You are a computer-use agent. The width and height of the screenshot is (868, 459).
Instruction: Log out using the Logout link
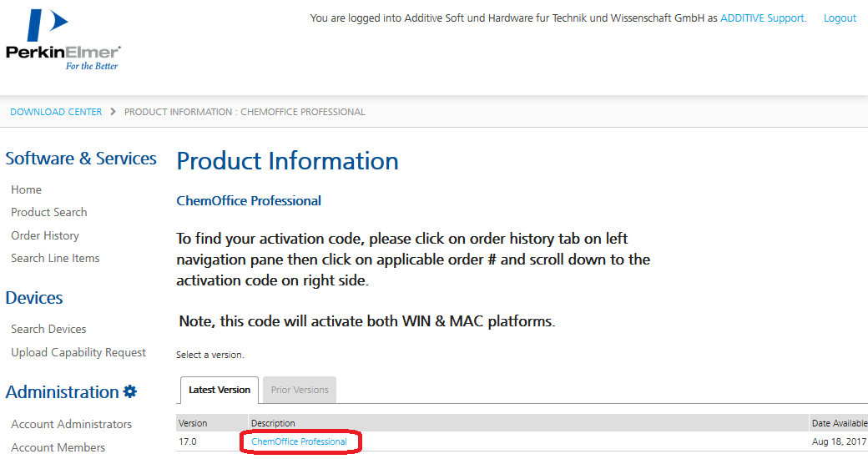pyautogui.click(x=840, y=18)
